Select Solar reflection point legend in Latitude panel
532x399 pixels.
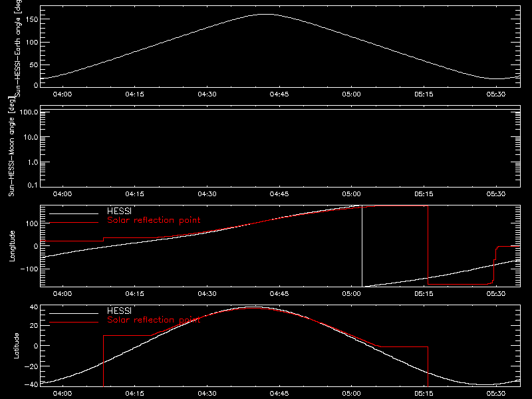click(x=154, y=320)
